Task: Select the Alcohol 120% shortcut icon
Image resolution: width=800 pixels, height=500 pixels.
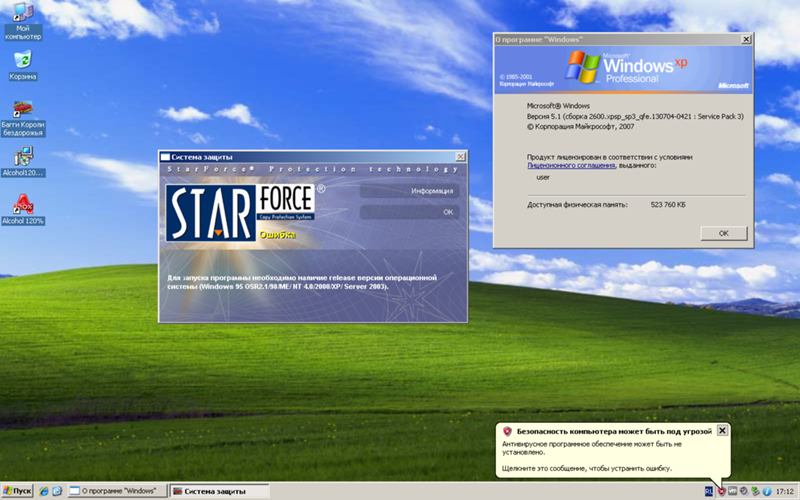Action: click(x=23, y=209)
